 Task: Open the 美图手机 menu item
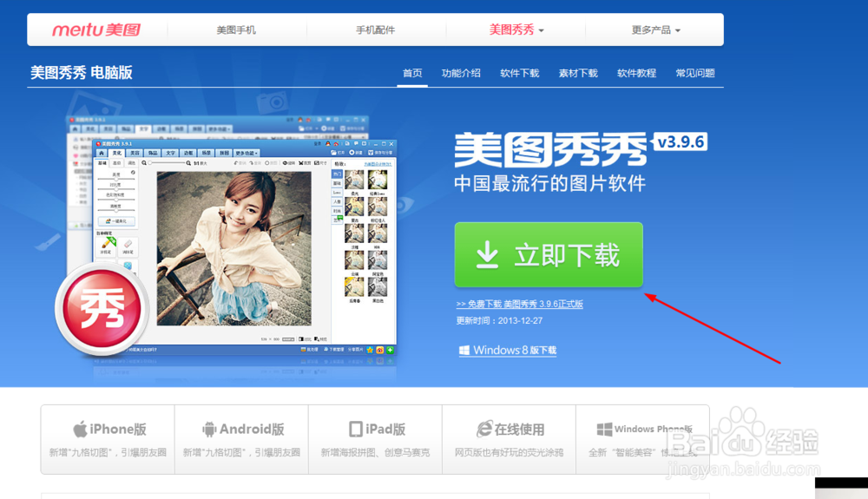(x=236, y=30)
